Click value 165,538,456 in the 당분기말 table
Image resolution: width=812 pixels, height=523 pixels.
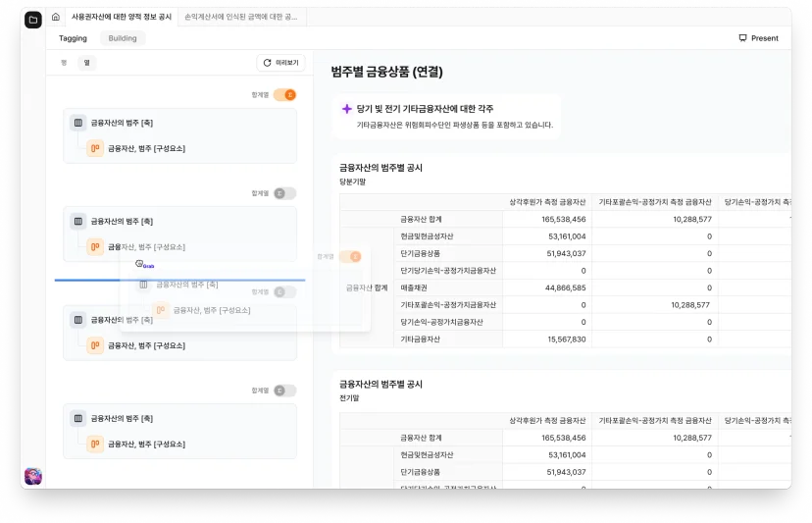point(564,219)
